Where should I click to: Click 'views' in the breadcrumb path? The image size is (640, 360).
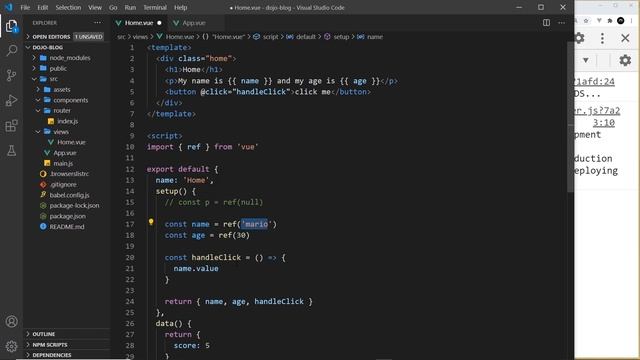(140, 37)
